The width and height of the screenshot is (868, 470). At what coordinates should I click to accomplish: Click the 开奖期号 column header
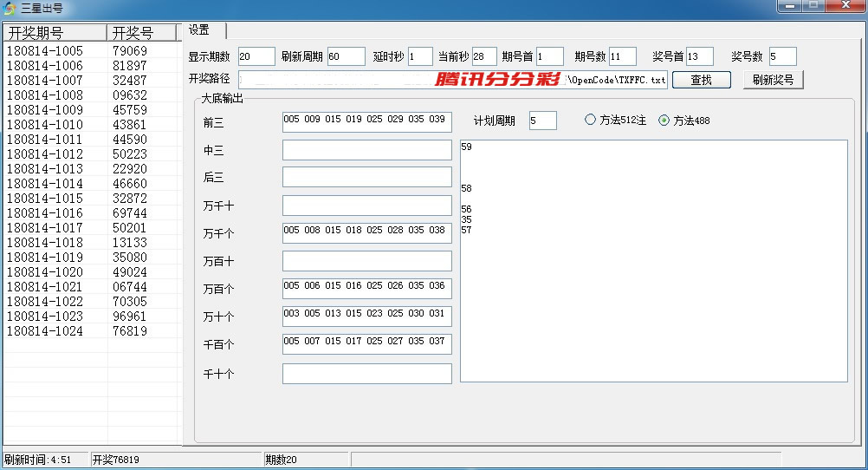coord(55,33)
